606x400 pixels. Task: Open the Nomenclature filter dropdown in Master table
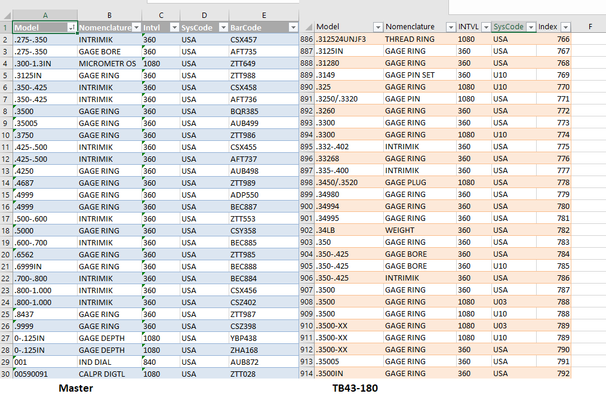(136, 27)
